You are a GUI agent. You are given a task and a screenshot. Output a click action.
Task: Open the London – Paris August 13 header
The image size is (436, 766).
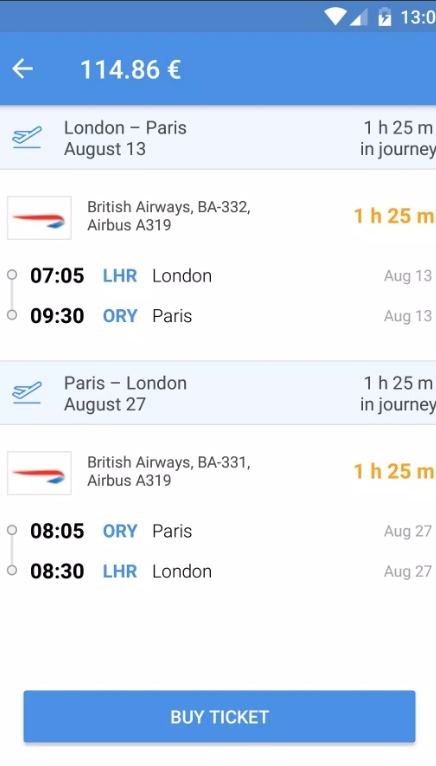tap(218, 138)
